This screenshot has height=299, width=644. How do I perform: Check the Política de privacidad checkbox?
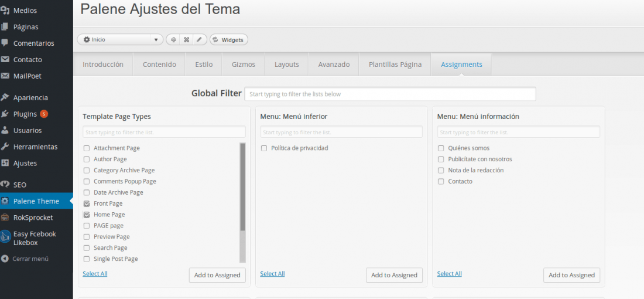coord(264,148)
